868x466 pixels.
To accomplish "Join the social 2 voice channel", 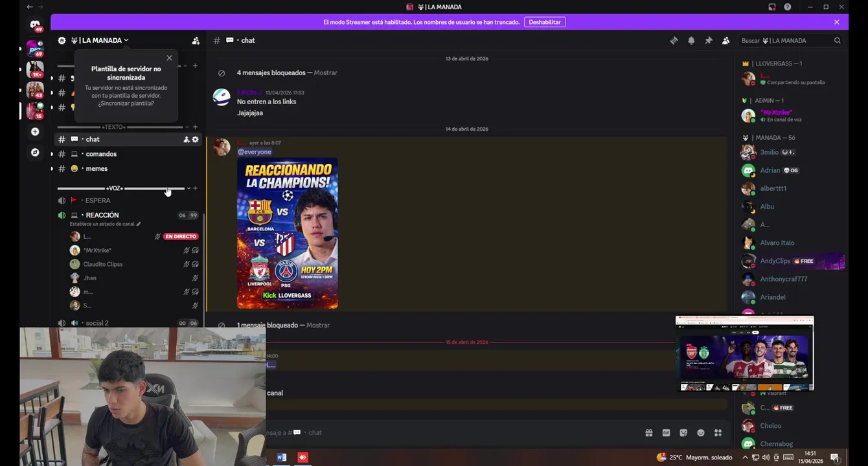I will (128, 323).
